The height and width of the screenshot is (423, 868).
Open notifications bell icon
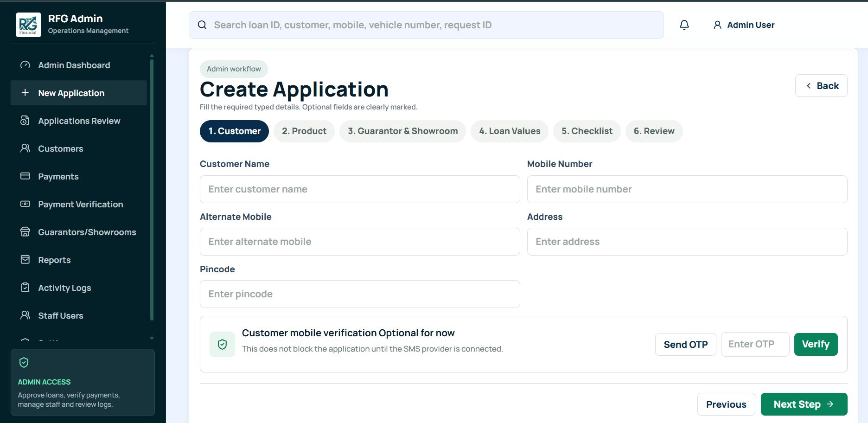(x=684, y=25)
